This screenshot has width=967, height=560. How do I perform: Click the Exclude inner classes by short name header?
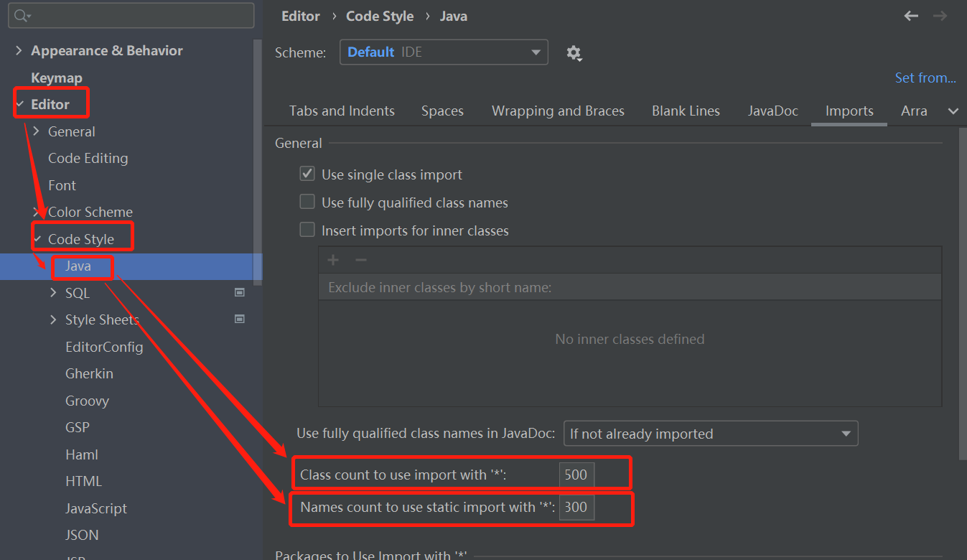630,287
